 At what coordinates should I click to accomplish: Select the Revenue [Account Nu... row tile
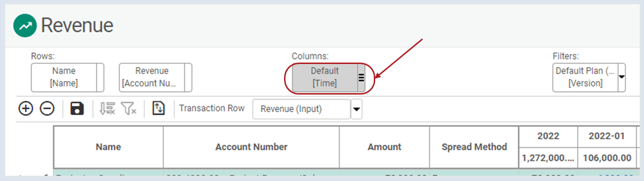(x=152, y=77)
